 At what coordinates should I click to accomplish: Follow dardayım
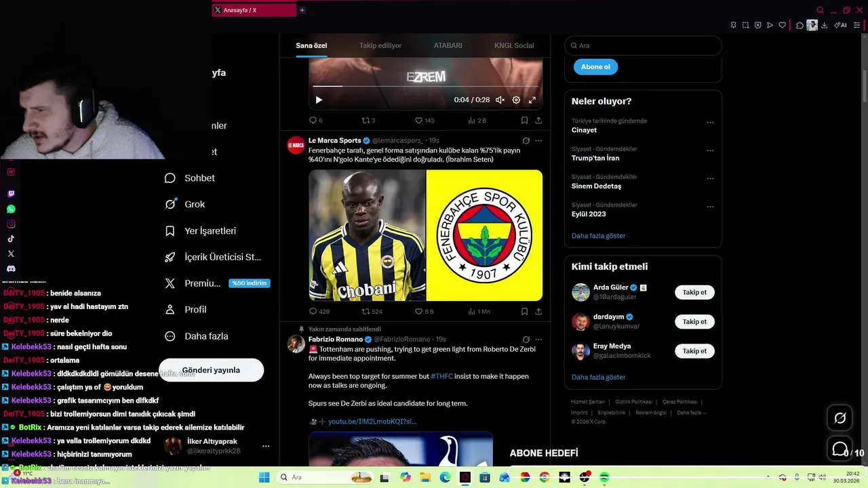(694, 321)
